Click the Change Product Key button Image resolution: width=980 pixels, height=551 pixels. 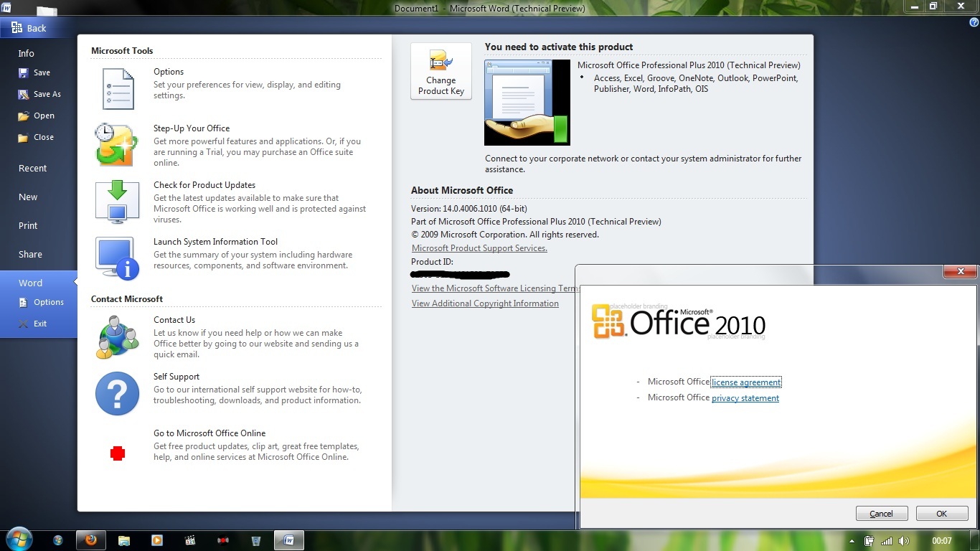point(441,71)
